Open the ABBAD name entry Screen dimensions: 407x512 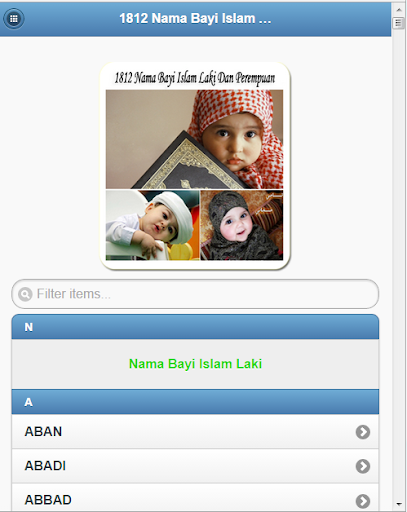pos(195,497)
